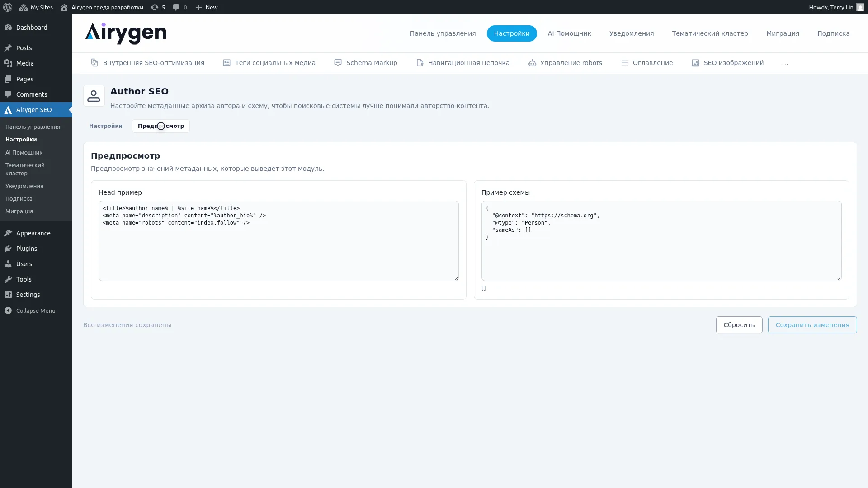The width and height of the screenshot is (868, 488).
Task: Open the Media library menu item
Action: pyautogui.click(x=36, y=63)
